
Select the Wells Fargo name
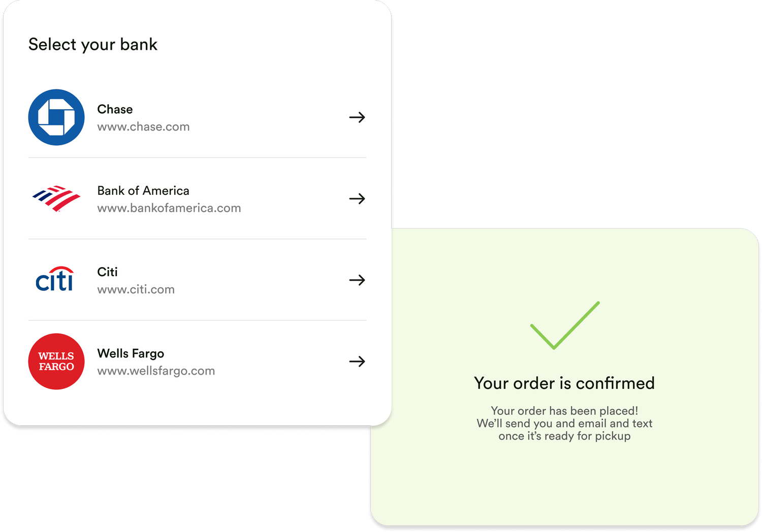coord(131,353)
